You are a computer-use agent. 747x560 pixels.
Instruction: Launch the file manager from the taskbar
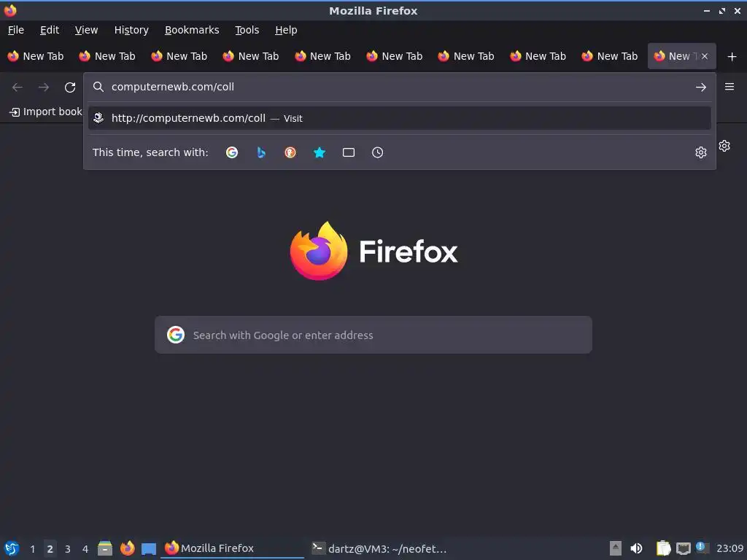point(105,548)
